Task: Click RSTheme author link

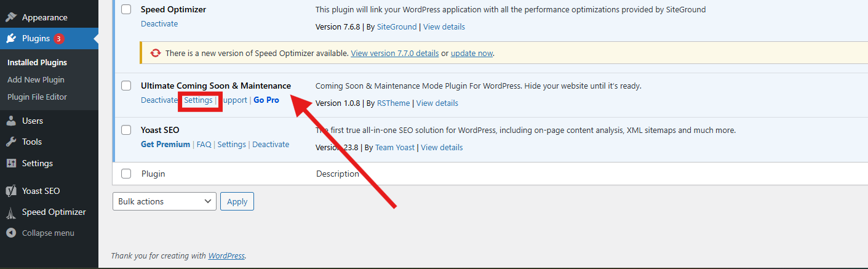Action: [x=393, y=103]
